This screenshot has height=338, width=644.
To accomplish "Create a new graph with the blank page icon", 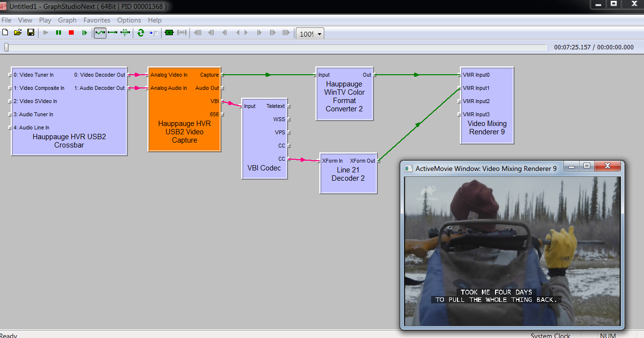I will (5, 33).
